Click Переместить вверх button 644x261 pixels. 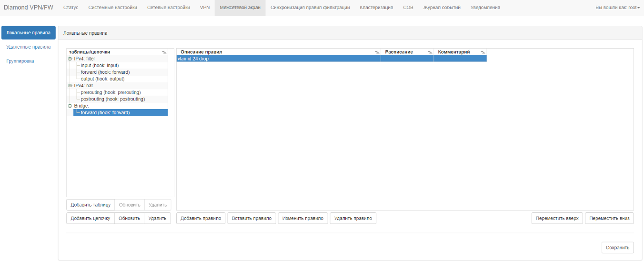coord(557,218)
